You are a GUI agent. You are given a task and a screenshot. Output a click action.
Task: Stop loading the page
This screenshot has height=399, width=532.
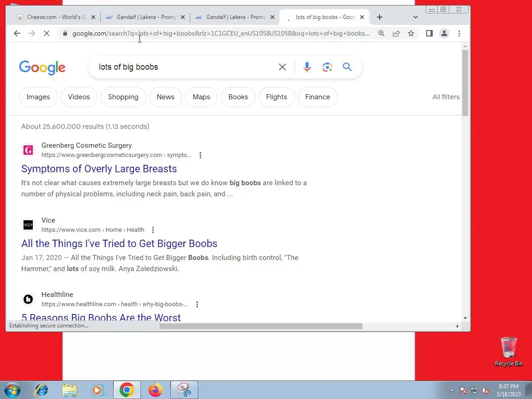point(47,33)
